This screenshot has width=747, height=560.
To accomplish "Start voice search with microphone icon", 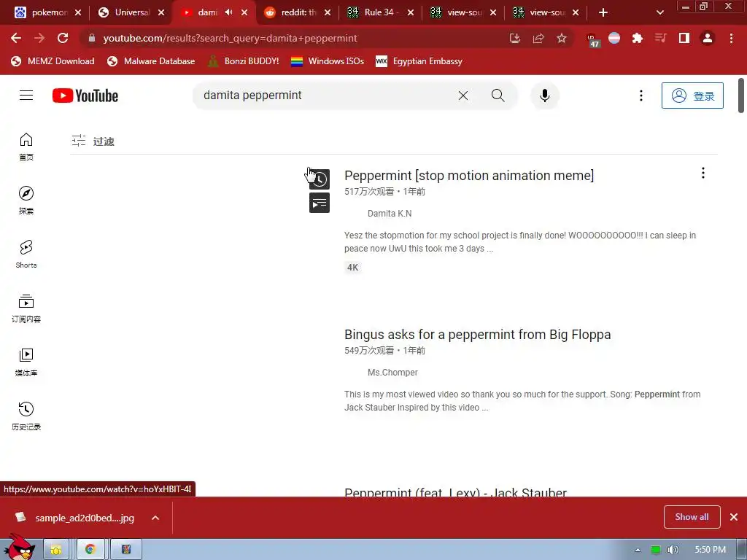I will (x=544, y=96).
